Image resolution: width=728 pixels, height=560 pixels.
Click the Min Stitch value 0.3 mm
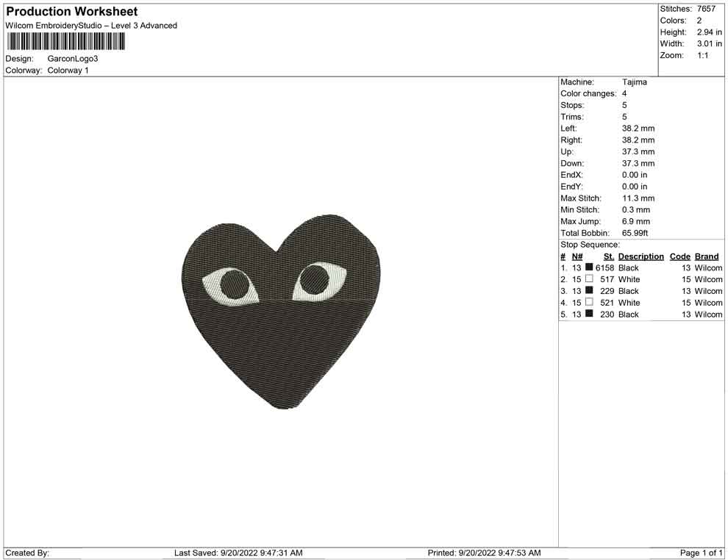coord(636,209)
